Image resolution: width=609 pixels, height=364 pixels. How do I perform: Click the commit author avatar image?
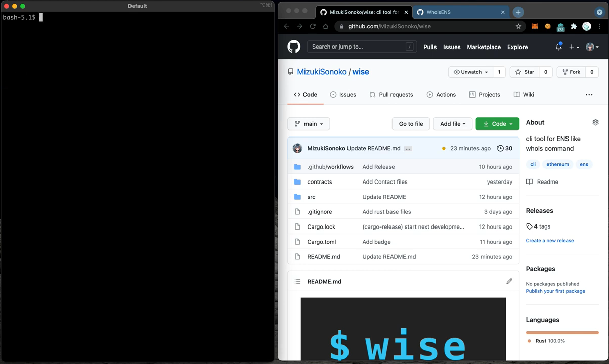pyautogui.click(x=297, y=148)
